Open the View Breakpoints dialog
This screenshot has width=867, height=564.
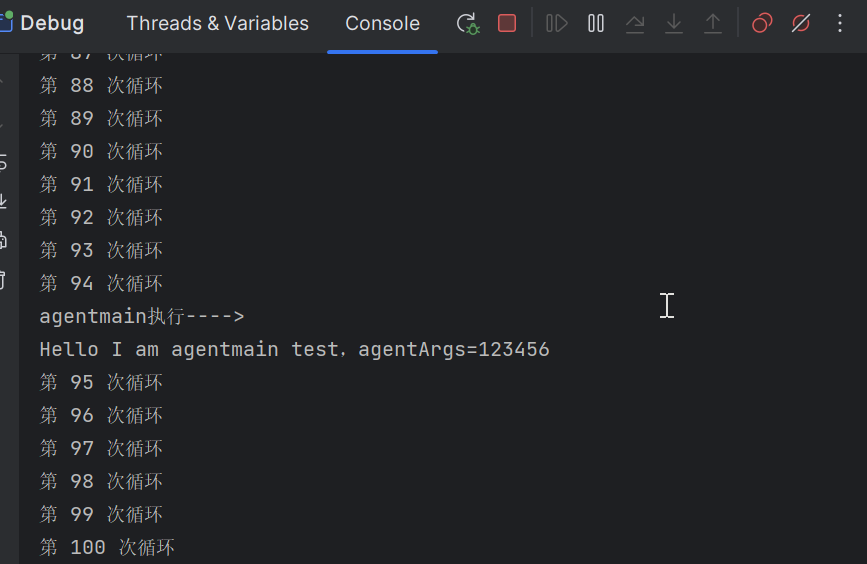[762, 23]
